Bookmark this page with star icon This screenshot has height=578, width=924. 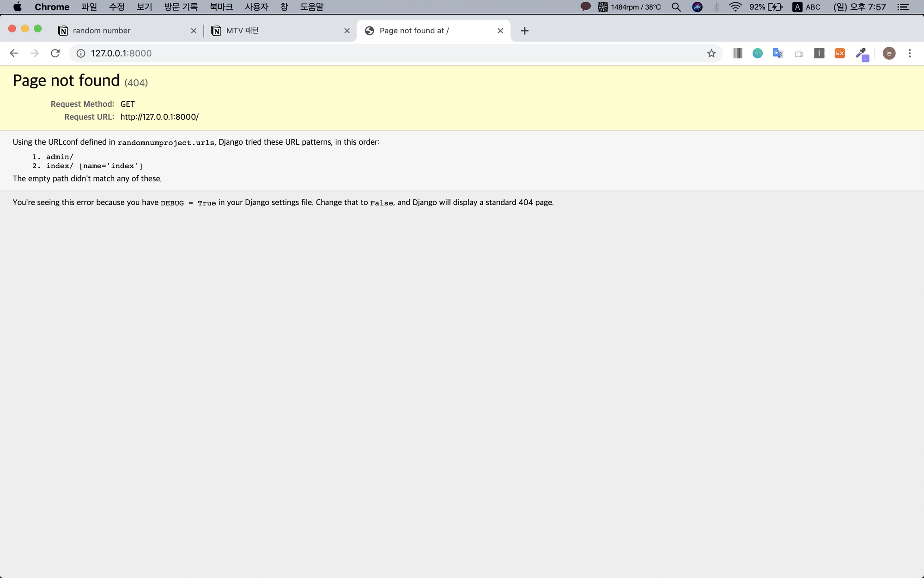click(711, 53)
